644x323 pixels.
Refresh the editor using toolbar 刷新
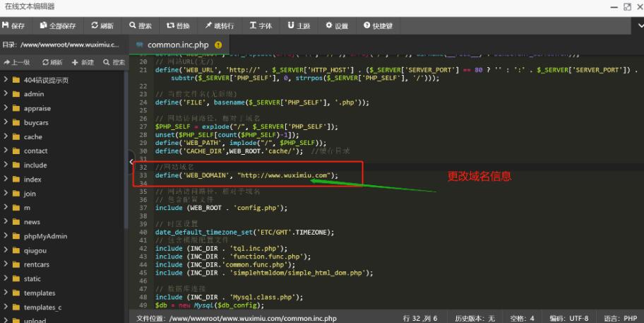tap(102, 25)
